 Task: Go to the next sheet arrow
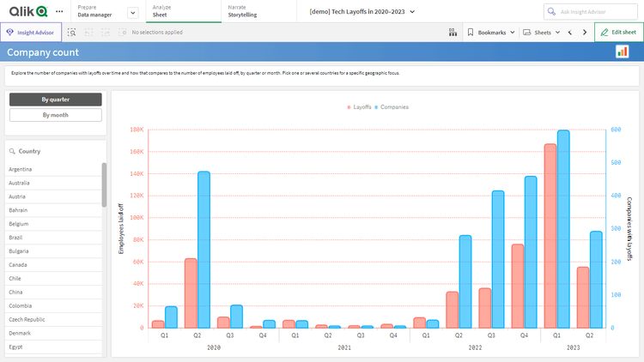[x=584, y=33]
